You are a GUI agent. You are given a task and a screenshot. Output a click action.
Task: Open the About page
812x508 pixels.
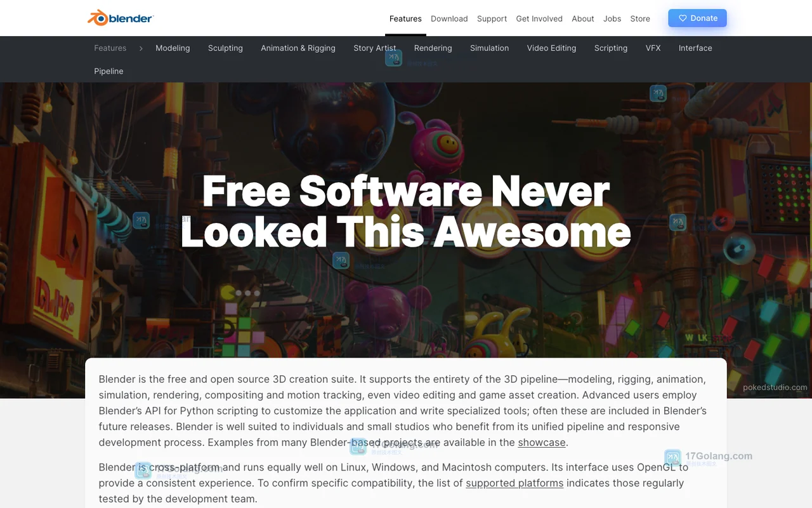click(583, 18)
